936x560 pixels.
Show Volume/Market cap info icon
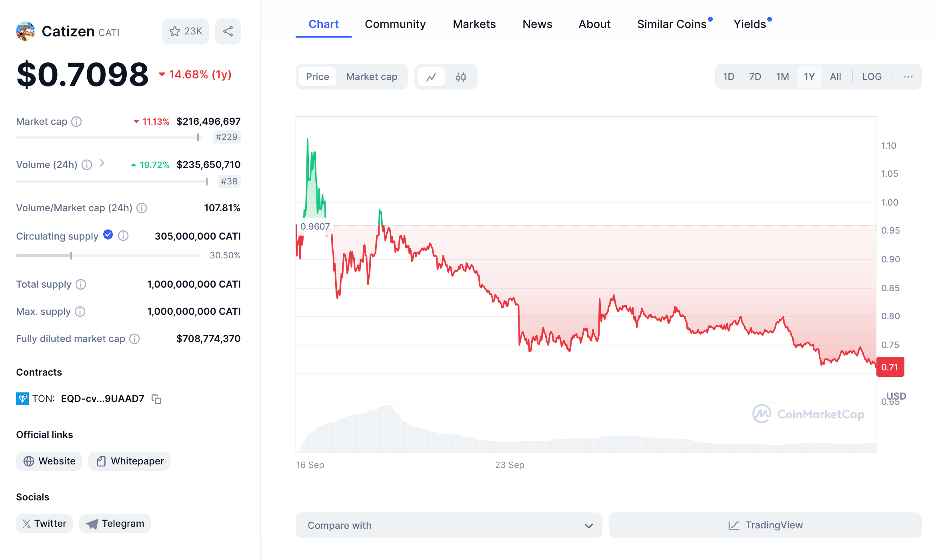[x=142, y=208]
